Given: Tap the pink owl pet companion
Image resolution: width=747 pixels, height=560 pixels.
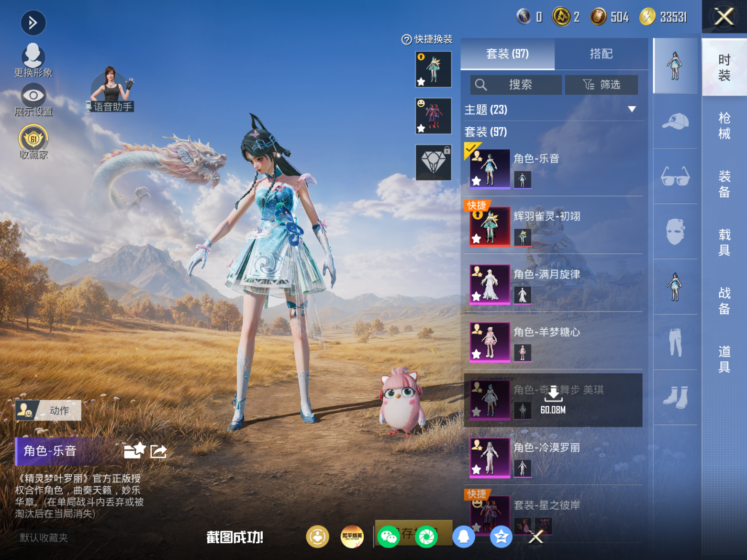Looking at the screenshot, I should pyautogui.click(x=402, y=401).
